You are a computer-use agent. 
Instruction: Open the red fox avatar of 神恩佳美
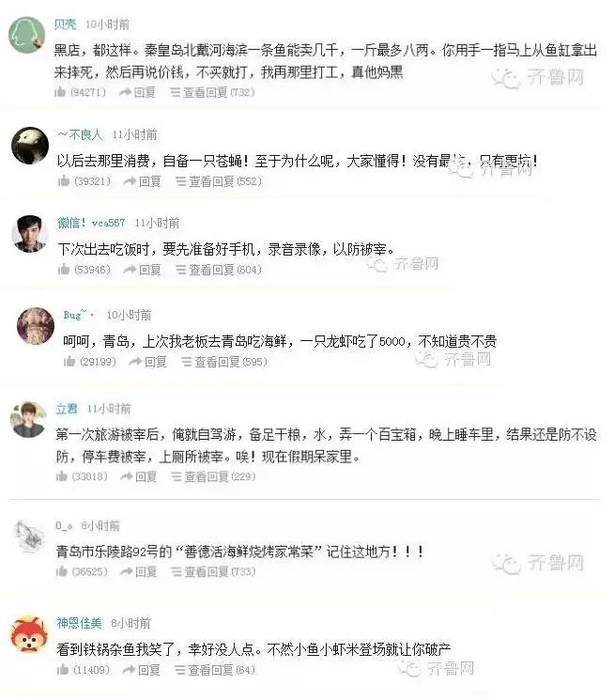(29, 634)
